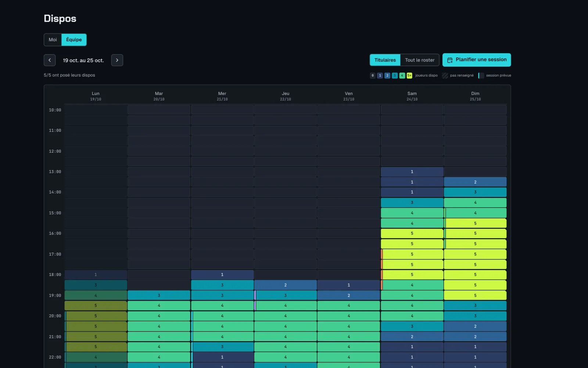This screenshot has height=368, width=588.
Task: Click the Planifier une session button
Action: coord(477,60)
